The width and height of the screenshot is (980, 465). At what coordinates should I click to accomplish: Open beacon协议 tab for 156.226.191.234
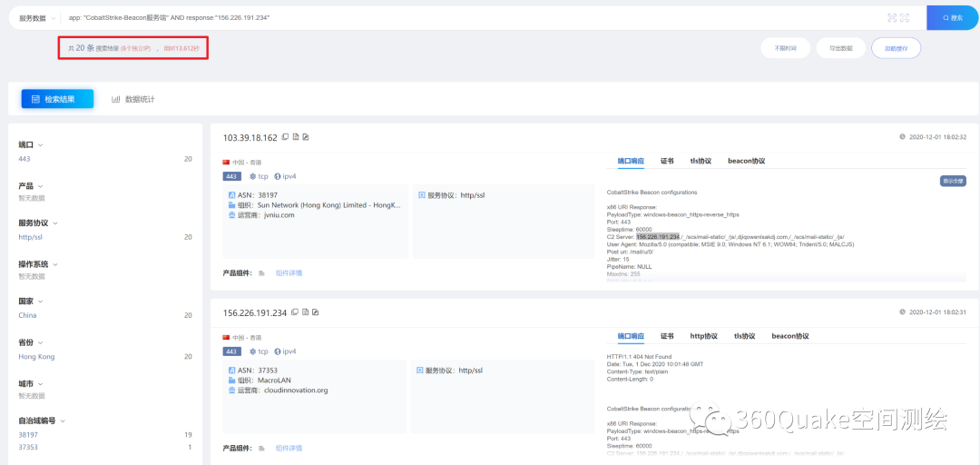[x=790, y=336]
